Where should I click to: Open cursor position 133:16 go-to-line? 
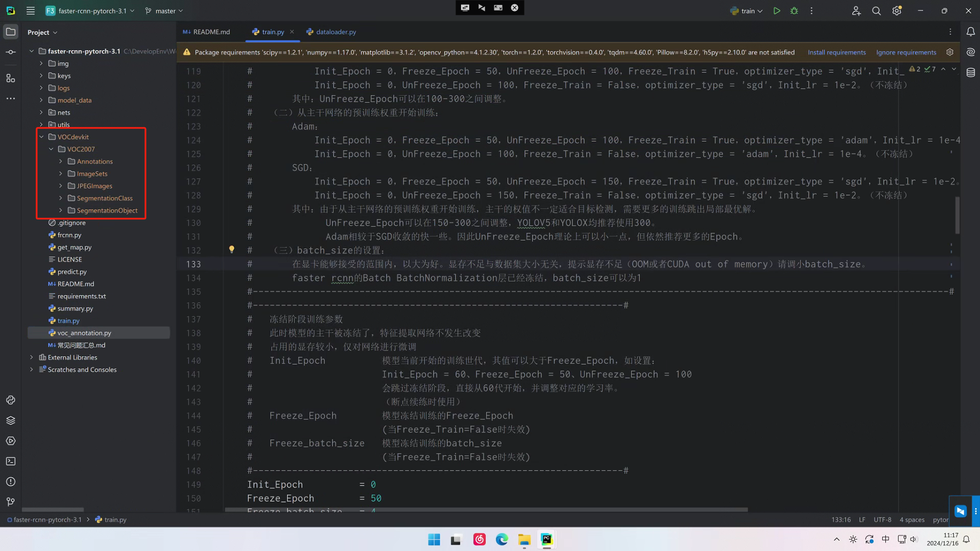(x=841, y=520)
